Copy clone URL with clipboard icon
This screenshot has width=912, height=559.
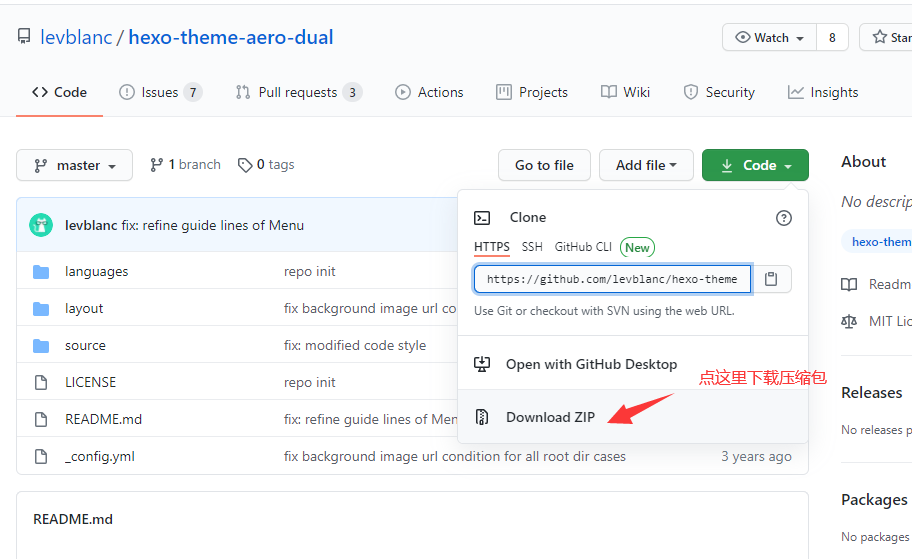pos(771,279)
